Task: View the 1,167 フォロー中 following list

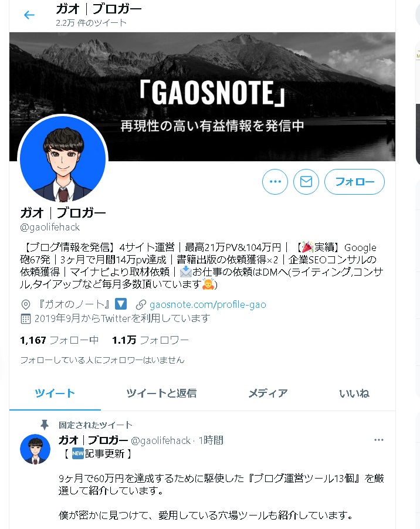Action: (59, 340)
